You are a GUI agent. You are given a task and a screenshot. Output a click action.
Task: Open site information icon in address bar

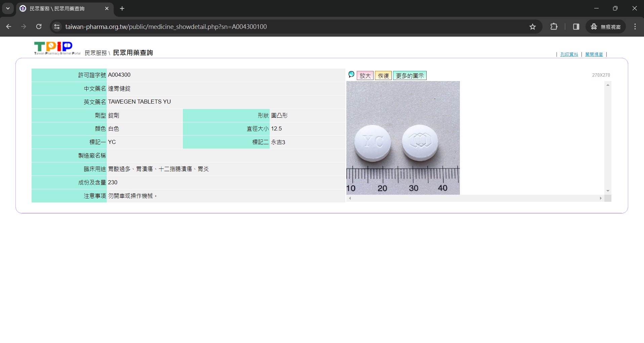pos(57,27)
